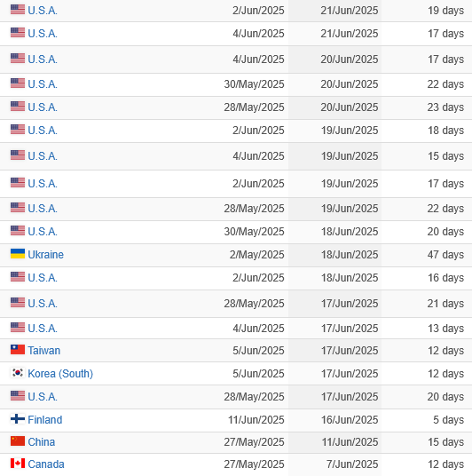Open the Korea (South) link

coord(60,373)
